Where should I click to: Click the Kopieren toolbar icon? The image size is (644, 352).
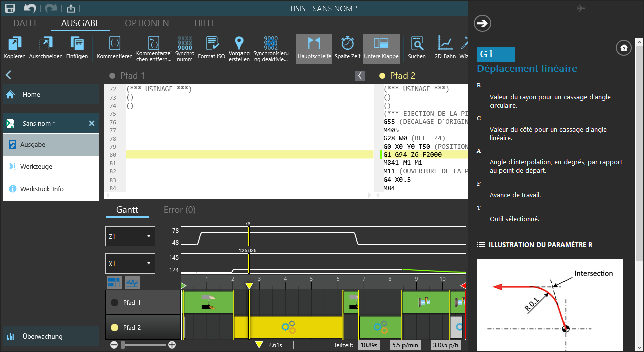14,44
